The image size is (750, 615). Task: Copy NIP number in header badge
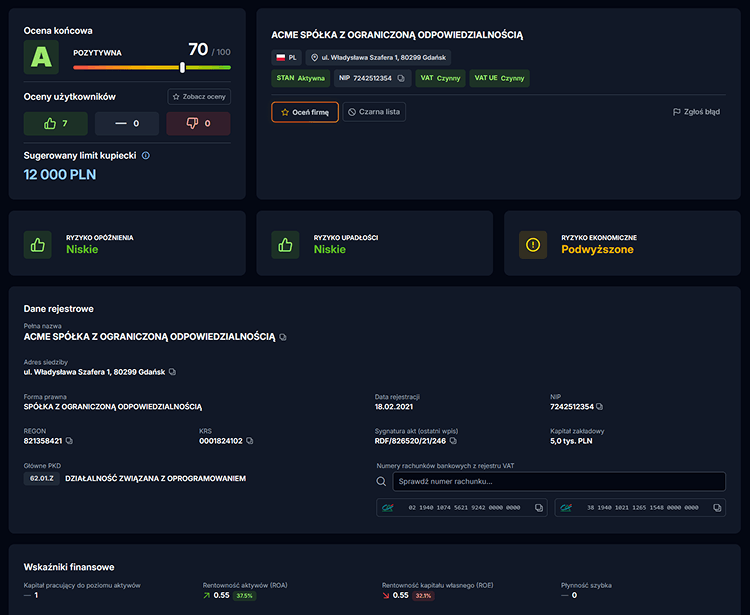tap(401, 78)
